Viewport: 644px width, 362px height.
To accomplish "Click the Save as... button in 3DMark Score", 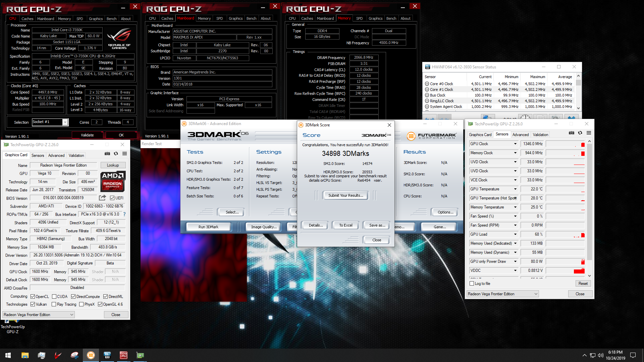I will [377, 225].
